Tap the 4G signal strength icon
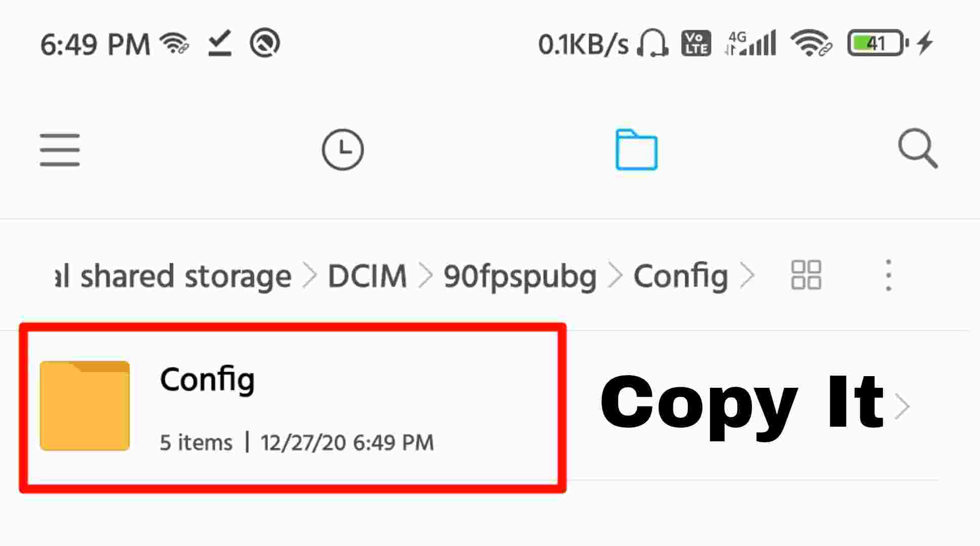 tap(750, 43)
